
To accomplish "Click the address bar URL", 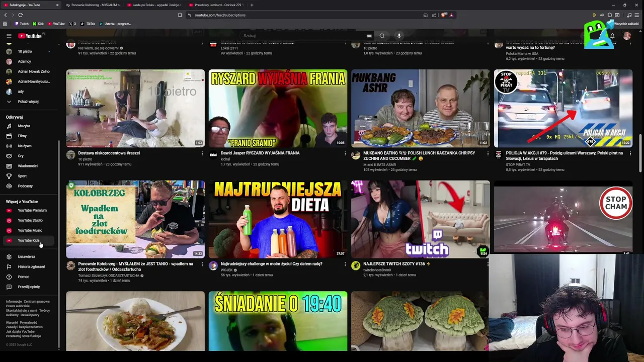I will (220, 15).
